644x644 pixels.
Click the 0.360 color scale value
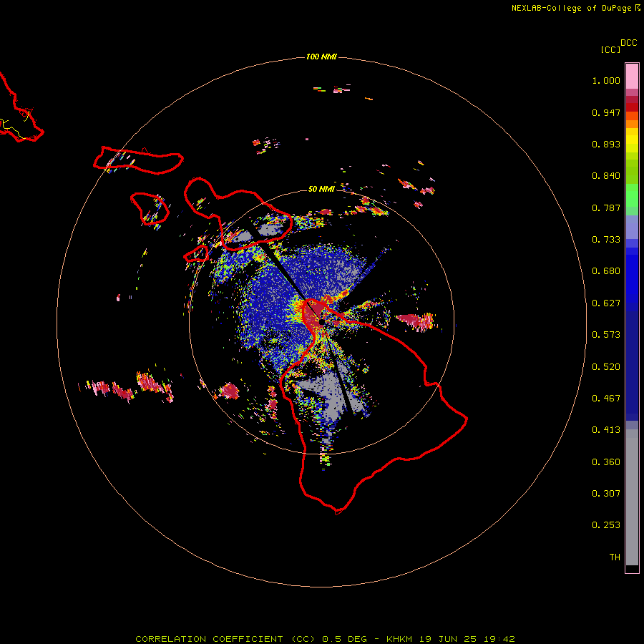(606, 462)
